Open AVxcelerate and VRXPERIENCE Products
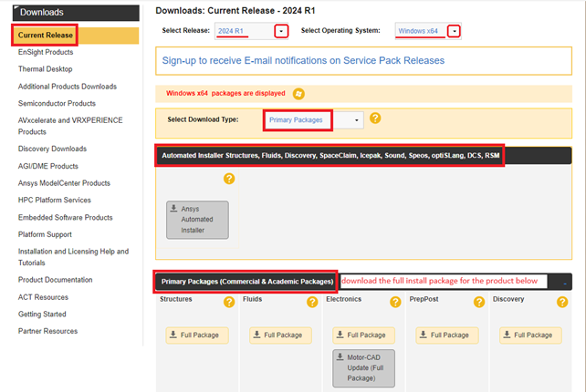This screenshot has height=392, width=586. point(70,126)
